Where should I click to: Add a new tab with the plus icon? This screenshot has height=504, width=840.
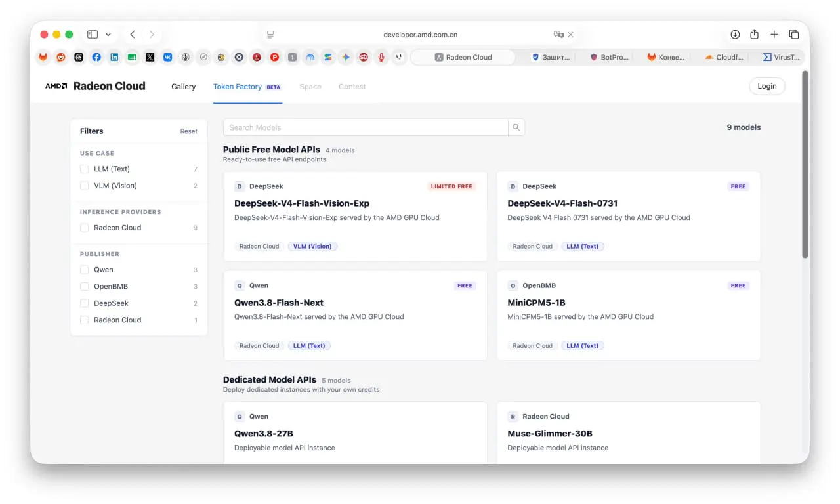[774, 35]
